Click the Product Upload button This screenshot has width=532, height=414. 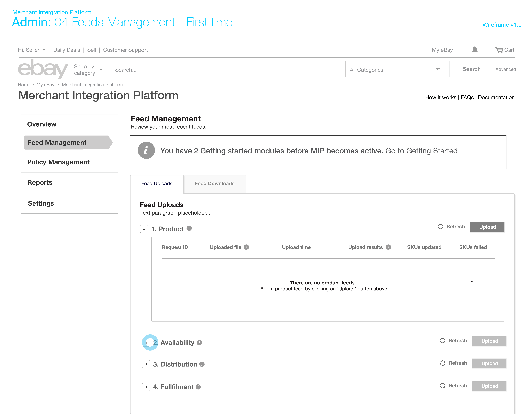coord(487,227)
